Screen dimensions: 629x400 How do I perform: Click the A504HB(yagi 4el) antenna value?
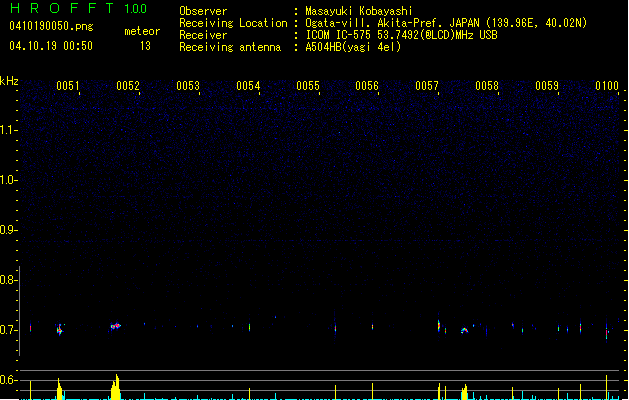coord(353,47)
